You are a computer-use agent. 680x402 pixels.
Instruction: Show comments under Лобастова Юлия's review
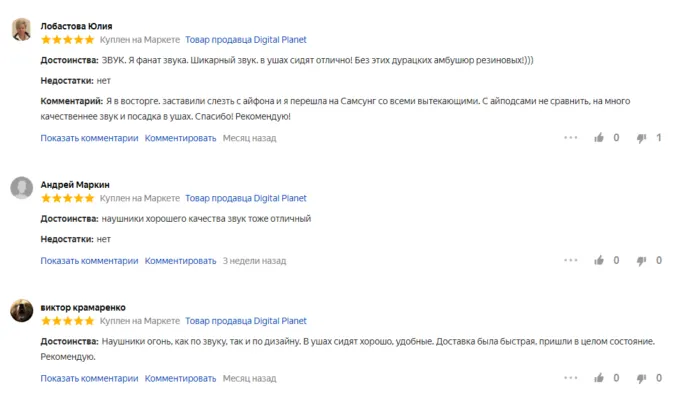[89, 138]
